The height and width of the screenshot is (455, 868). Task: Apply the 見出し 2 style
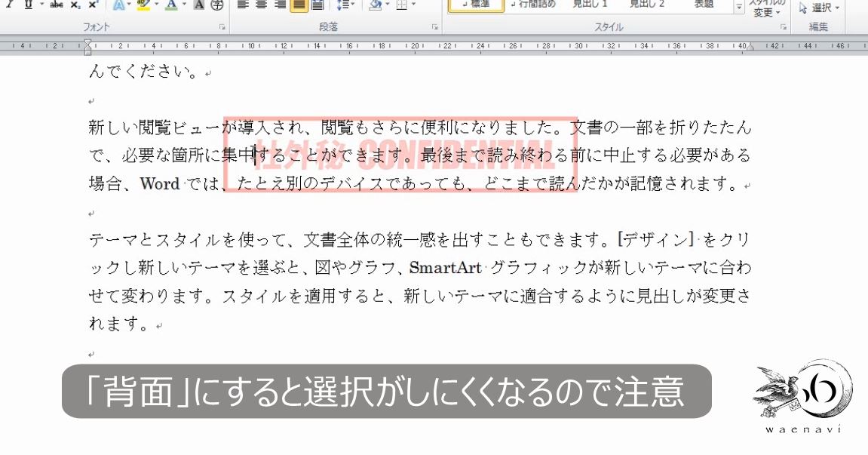click(646, 5)
